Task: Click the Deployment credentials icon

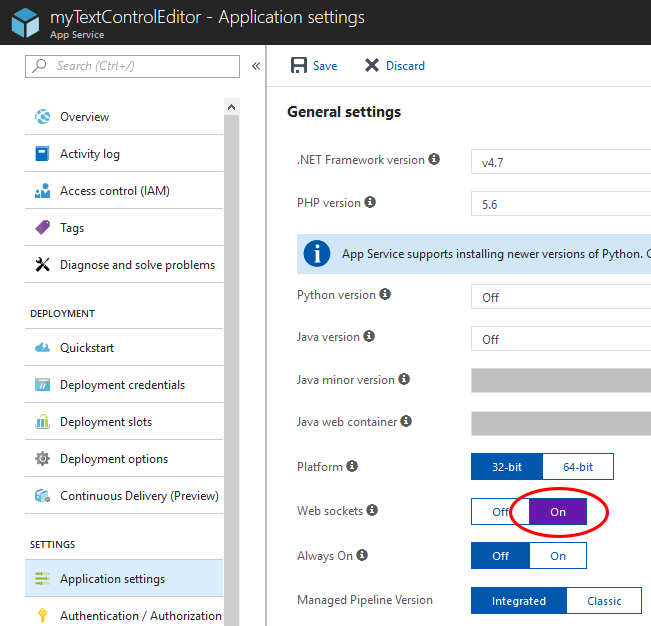Action: (x=42, y=384)
